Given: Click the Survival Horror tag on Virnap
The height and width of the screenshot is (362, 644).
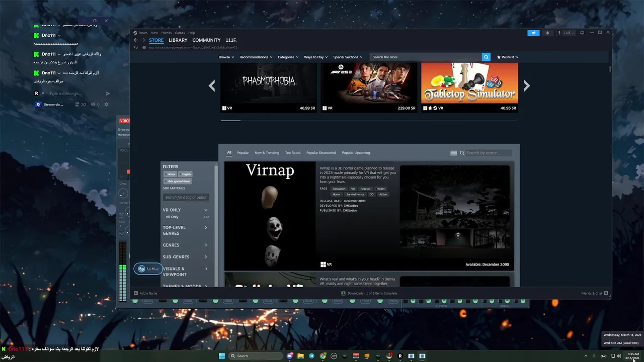Looking at the screenshot, I should (x=355, y=195).
